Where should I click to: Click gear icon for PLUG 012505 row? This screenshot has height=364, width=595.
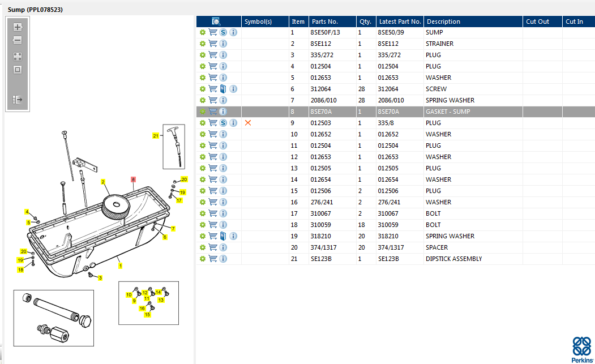(203, 168)
